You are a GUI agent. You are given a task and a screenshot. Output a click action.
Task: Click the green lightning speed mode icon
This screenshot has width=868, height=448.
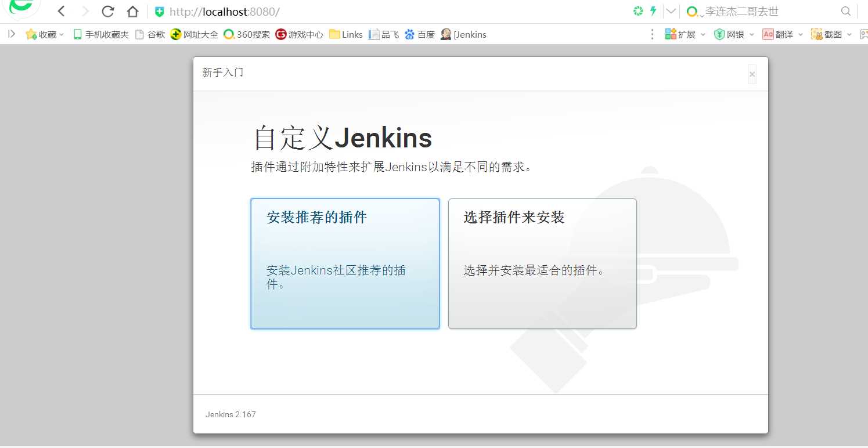point(653,11)
